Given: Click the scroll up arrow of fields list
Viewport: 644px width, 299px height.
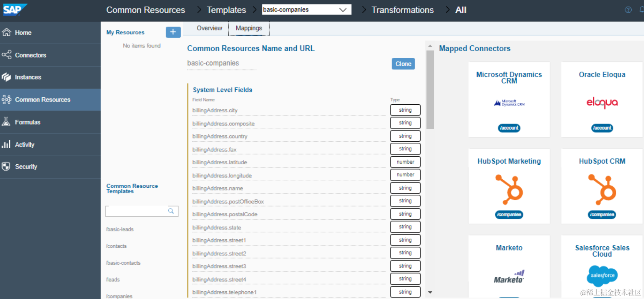Looking at the screenshot, I should pyautogui.click(x=430, y=46).
